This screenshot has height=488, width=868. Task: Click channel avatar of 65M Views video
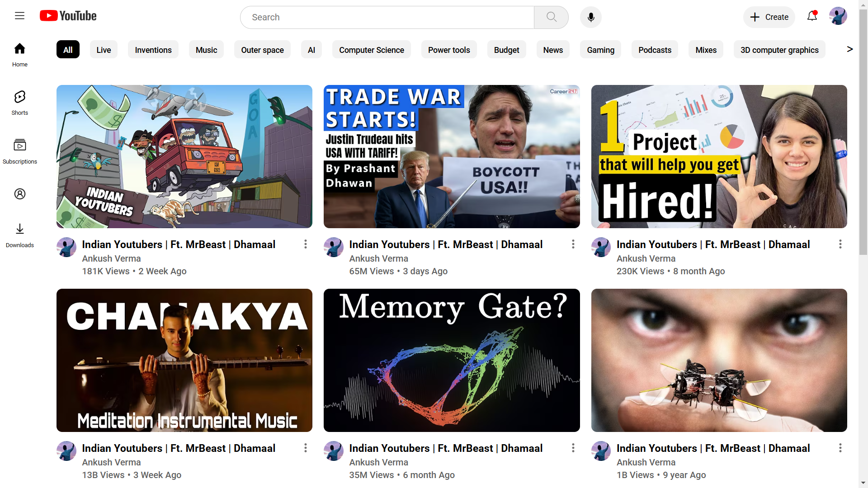pos(334,247)
